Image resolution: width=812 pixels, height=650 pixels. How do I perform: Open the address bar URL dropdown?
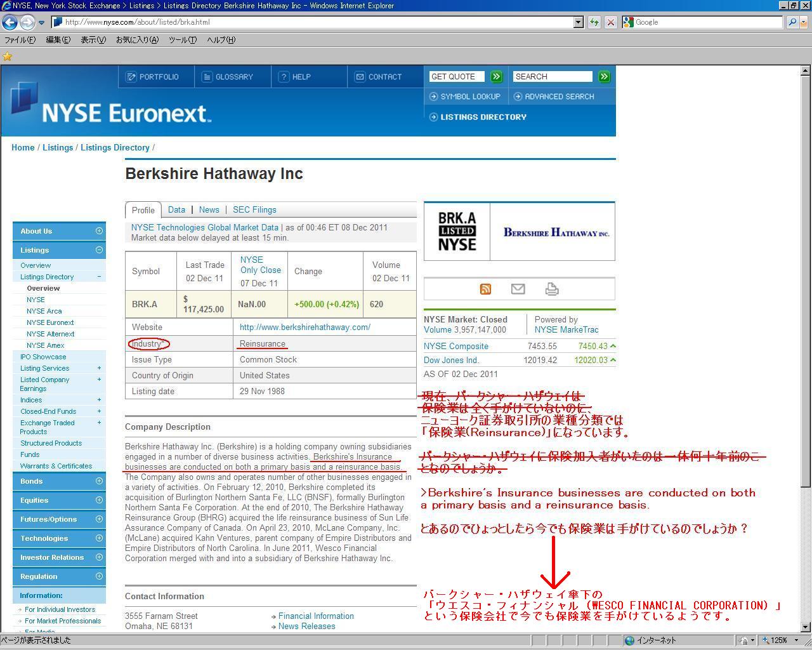[x=578, y=22]
